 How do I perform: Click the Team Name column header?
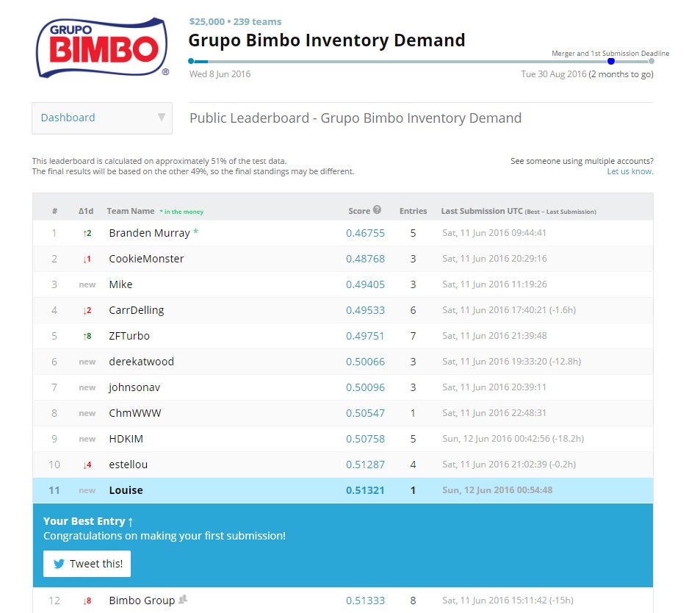tap(130, 211)
